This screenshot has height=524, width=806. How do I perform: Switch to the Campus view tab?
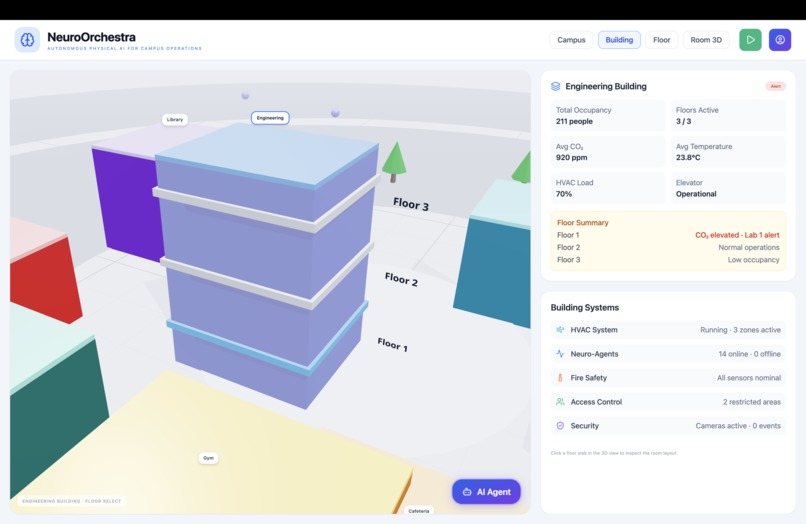(x=571, y=40)
